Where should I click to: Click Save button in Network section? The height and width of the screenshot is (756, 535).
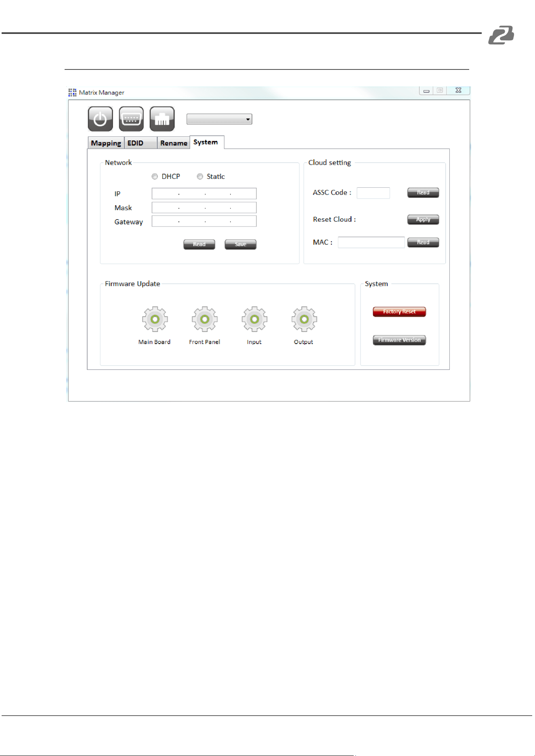(x=240, y=244)
